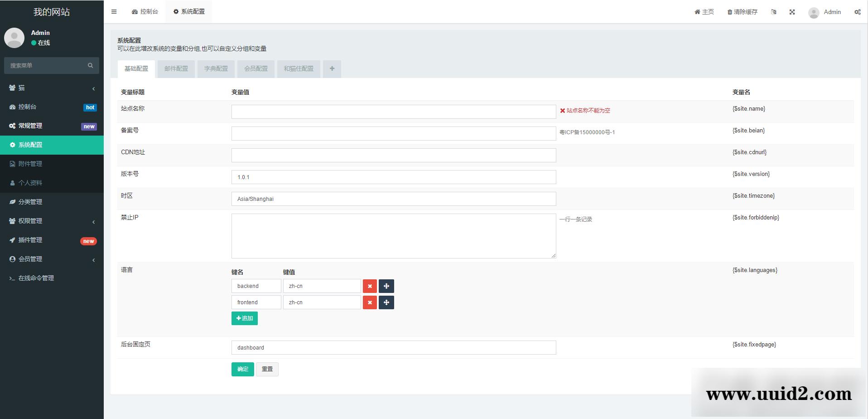This screenshot has width=868, height=419.
Task: Click the 站点名称 input field
Action: click(393, 112)
